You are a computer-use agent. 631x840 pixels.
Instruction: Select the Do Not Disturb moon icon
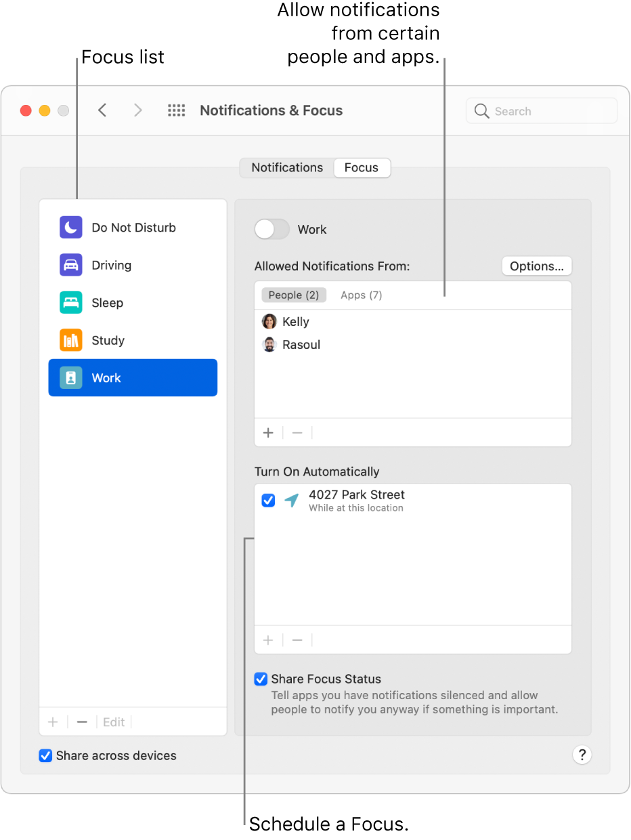click(x=70, y=228)
